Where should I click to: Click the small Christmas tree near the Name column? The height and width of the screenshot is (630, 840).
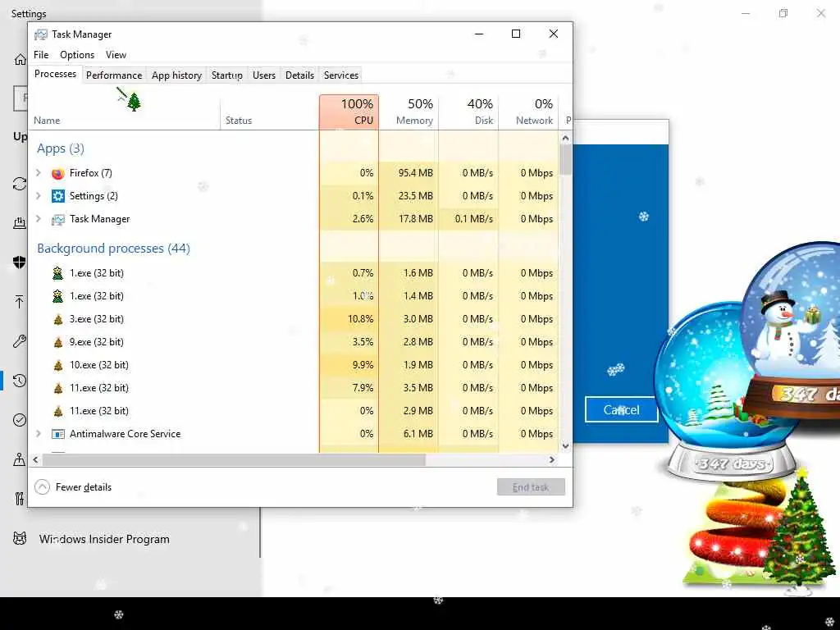134,101
